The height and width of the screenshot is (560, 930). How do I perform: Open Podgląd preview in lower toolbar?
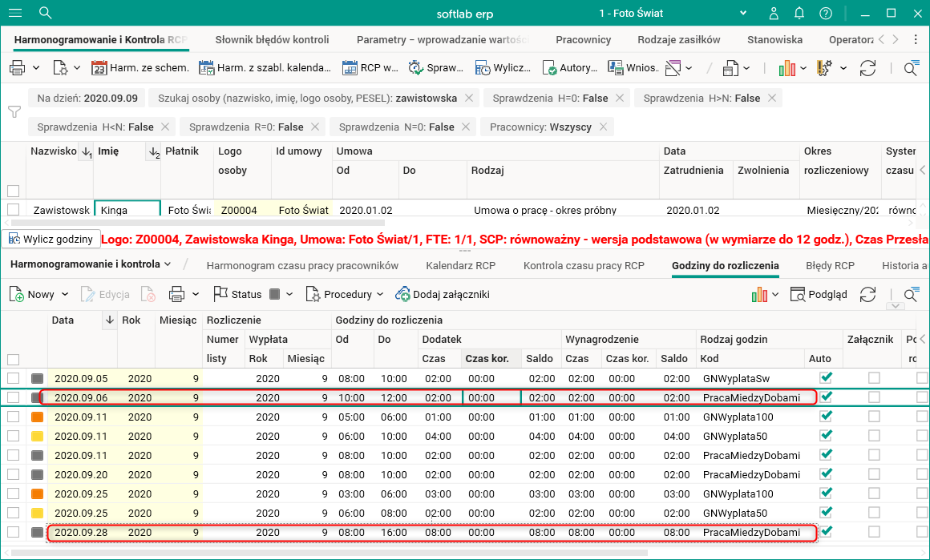[x=819, y=294]
